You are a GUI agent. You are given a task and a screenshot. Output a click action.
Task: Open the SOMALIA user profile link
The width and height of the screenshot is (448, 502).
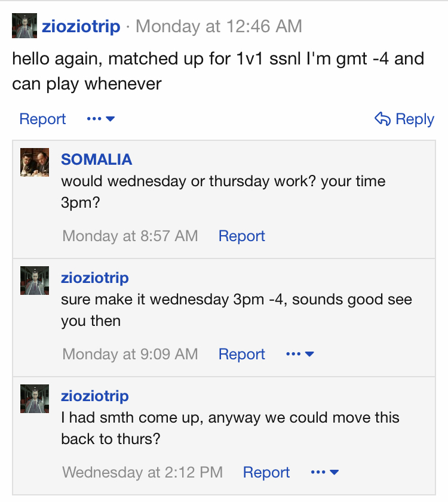(96, 159)
